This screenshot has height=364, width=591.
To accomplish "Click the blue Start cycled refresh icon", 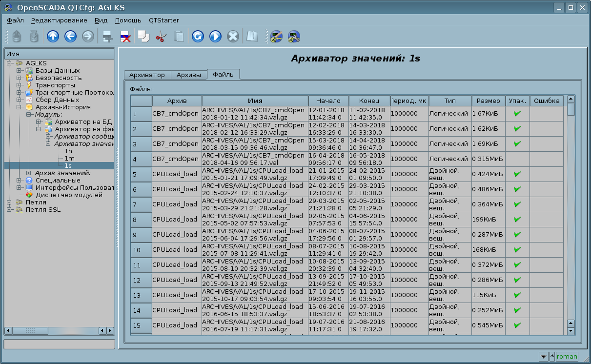I will click(x=215, y=37).
